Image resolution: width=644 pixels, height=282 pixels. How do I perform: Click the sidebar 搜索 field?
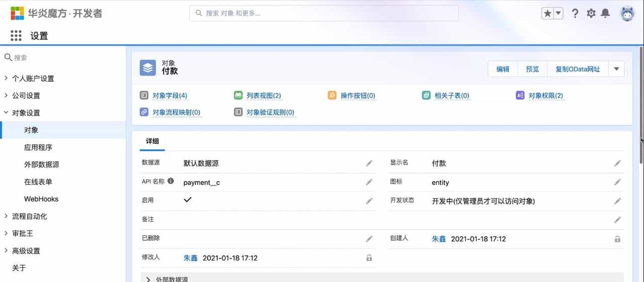pos(63,58)
